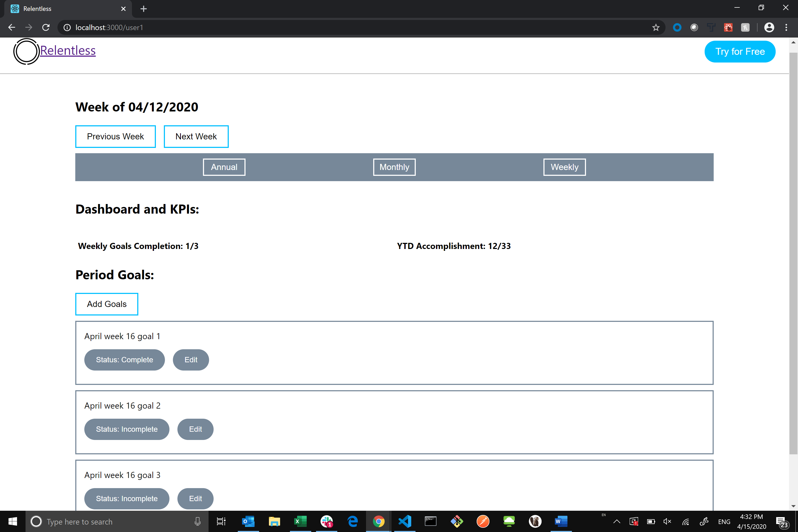Open Excel from the taskbar
This screenshot has width=798, height=532.
tap(300, 521)
